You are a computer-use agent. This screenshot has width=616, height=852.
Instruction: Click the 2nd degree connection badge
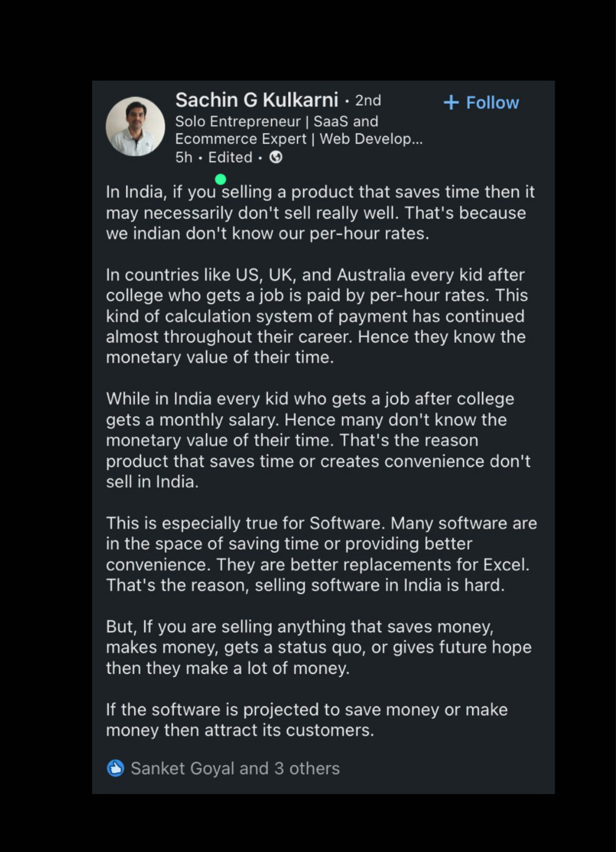pos(368,101)
